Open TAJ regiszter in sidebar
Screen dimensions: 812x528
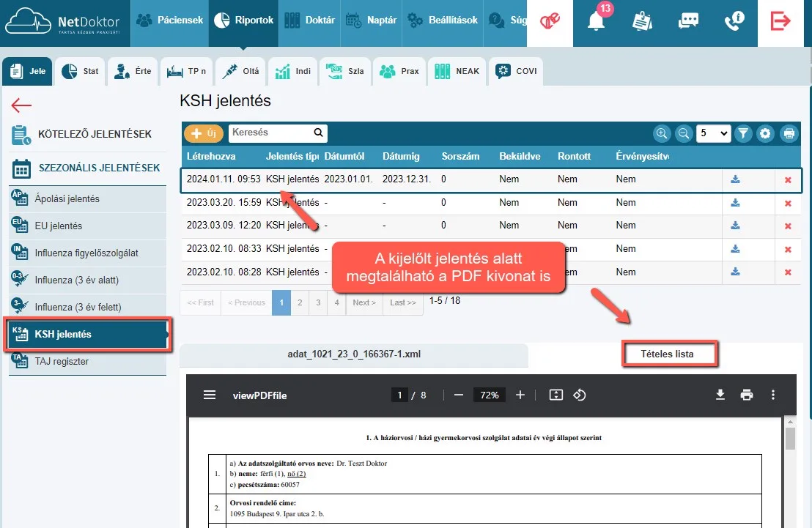click(x=87, y=361)
